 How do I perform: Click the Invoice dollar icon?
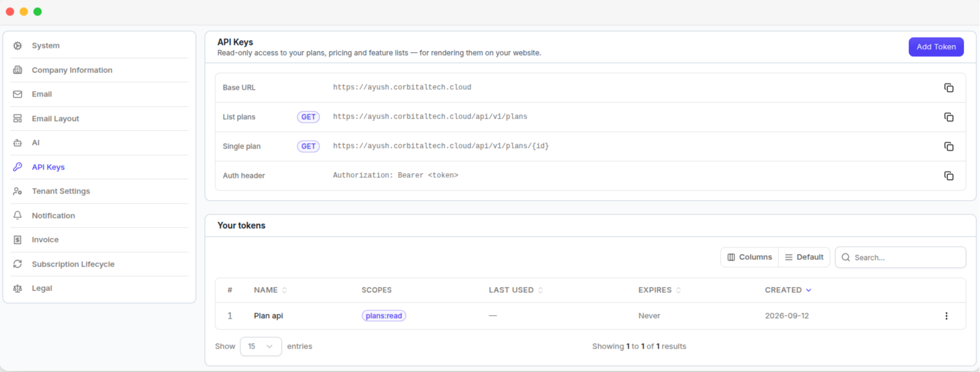[x=17, y=240]
